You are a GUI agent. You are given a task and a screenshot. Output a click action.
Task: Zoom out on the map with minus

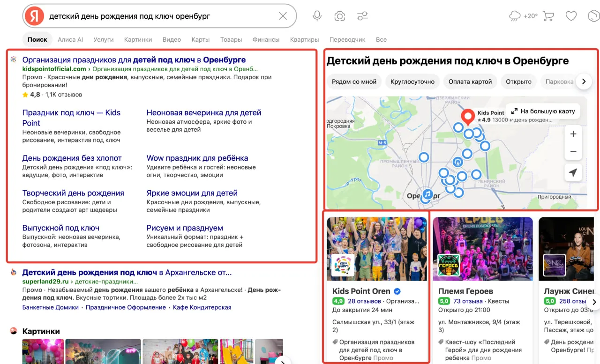pos(573,151)
